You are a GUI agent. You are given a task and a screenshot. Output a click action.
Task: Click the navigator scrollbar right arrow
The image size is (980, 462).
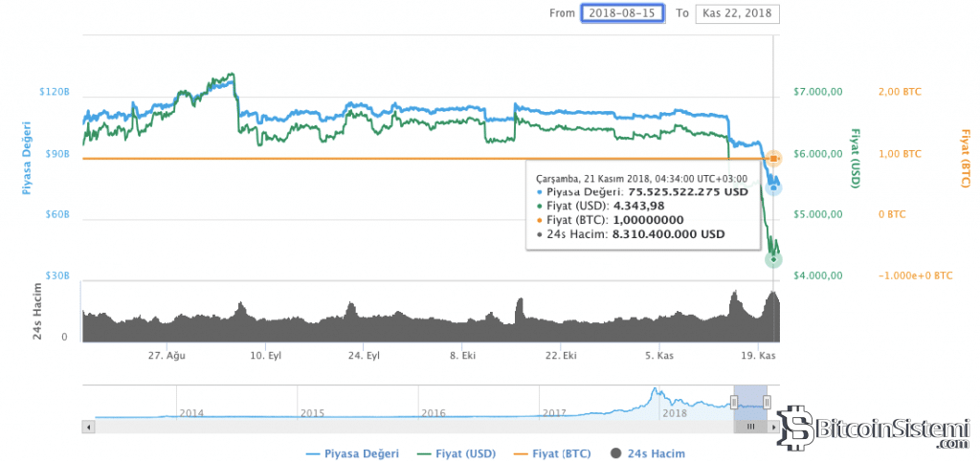(774, 426)
